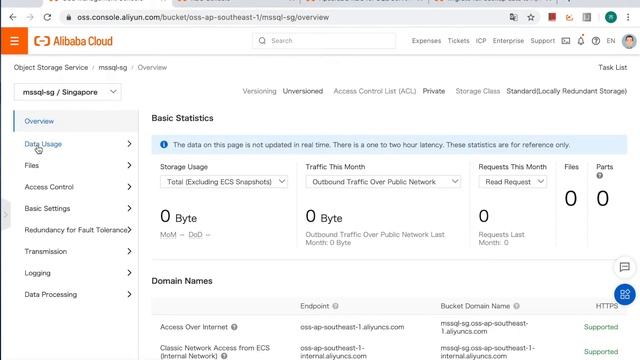Click the oss-ap-southeast-1.aliyuncs.com endpoint text
Screen dimensions: 640x360
pos(352,327)
